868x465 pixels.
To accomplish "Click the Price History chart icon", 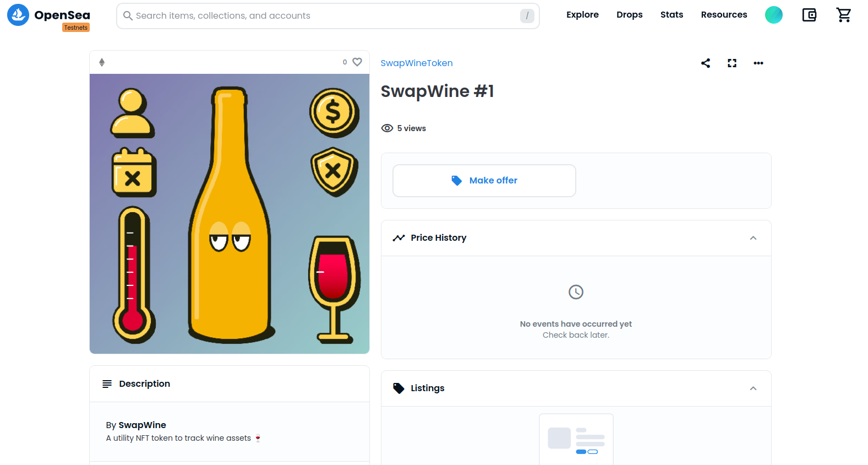I will click(398, 238).
